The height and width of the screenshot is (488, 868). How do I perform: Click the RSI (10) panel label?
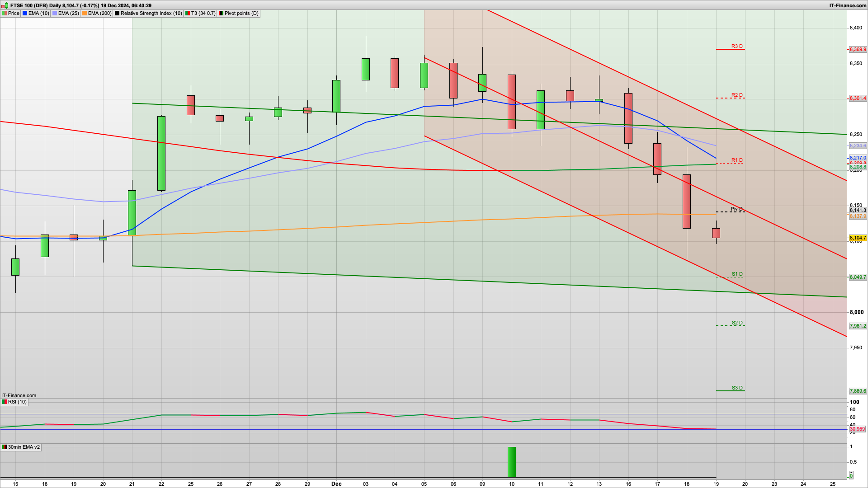tap(14, 402)
